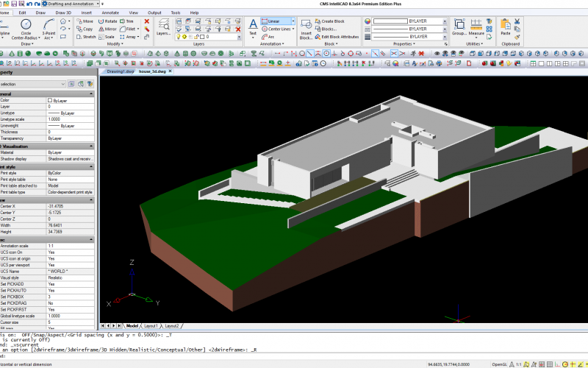Screen dimensions: 588x368
Task: Expand the Modify panel dropdown
Action: pyautogui.click(x=115, y=44)
